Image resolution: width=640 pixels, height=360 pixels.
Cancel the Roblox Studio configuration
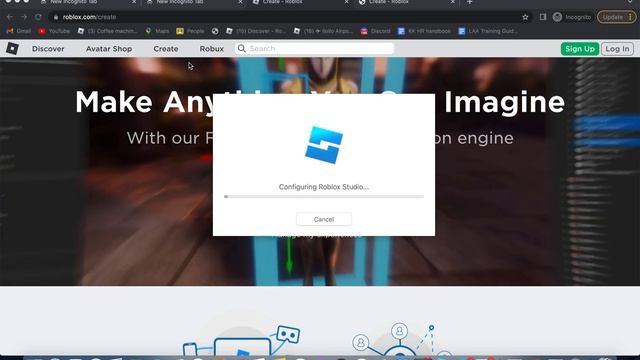click(x=324, y=219)
